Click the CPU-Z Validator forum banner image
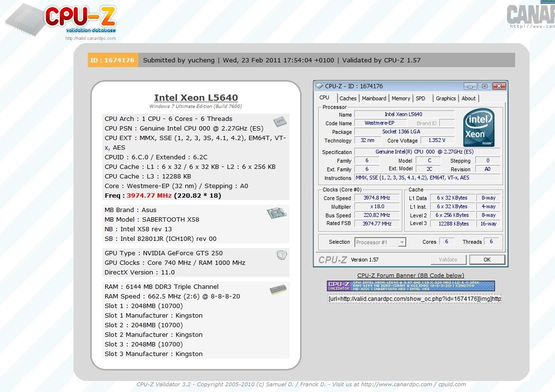 410,286
